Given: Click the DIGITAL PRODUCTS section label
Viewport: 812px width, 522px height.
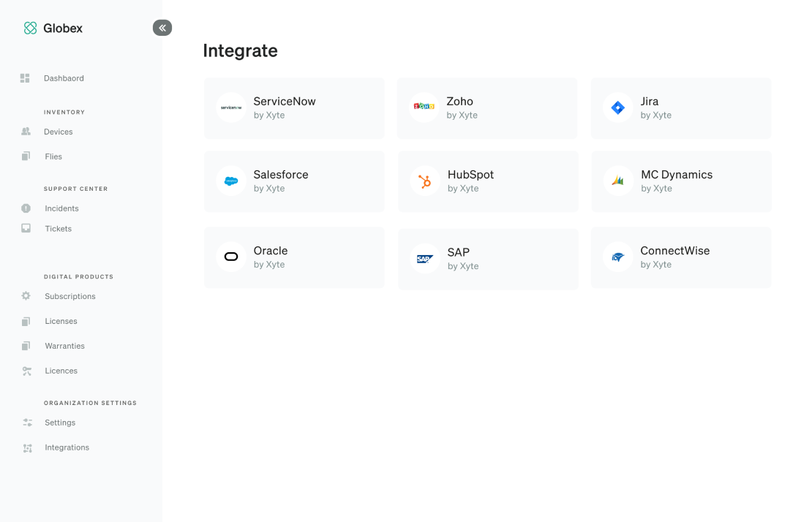Looking at the screenshot, I should (x=78, y=277).
